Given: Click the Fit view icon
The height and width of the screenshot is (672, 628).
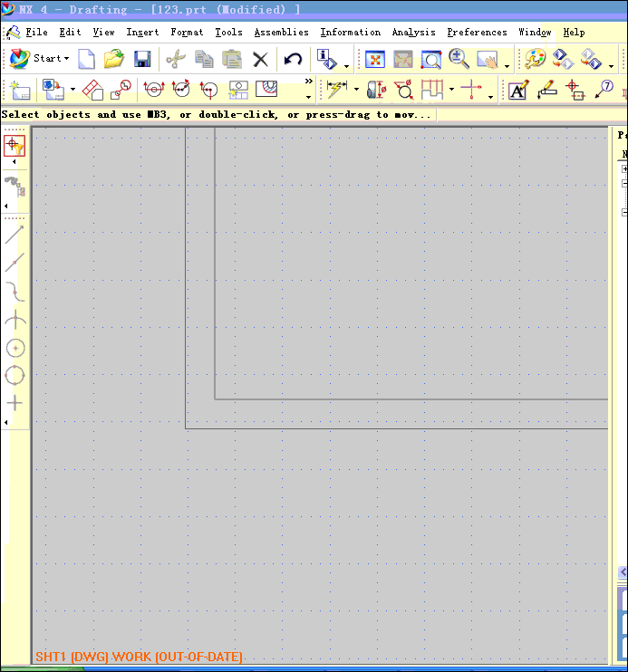Looking at the screenshot, I should (x=375, y=59).
